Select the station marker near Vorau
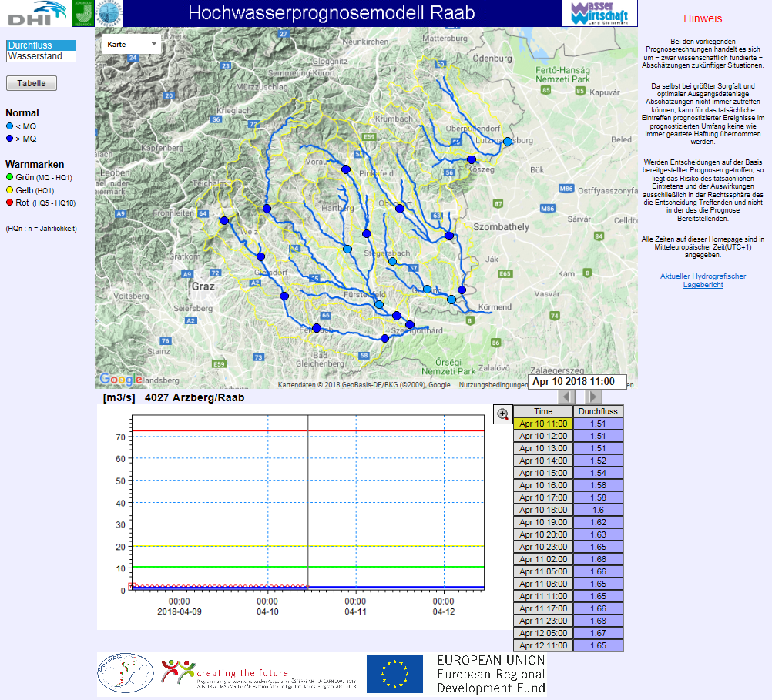The image size is (772, 700). [346, 169]
